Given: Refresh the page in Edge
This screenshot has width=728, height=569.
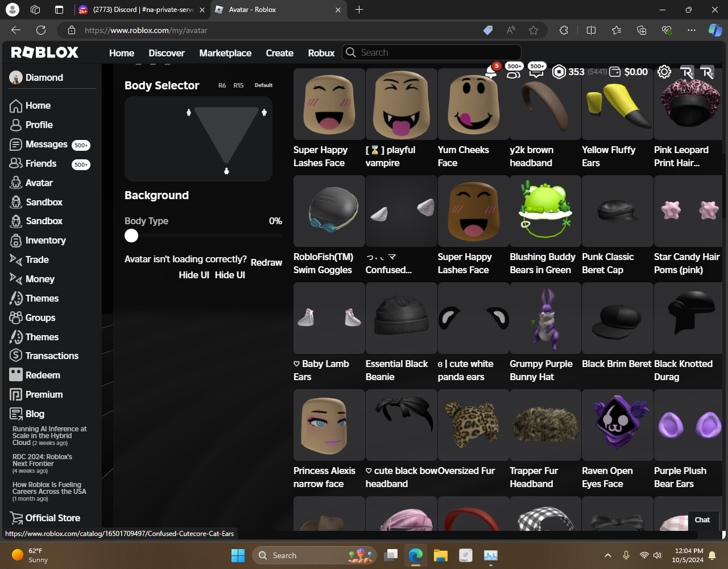Looking at the screenshot, I should coord(41,30).
